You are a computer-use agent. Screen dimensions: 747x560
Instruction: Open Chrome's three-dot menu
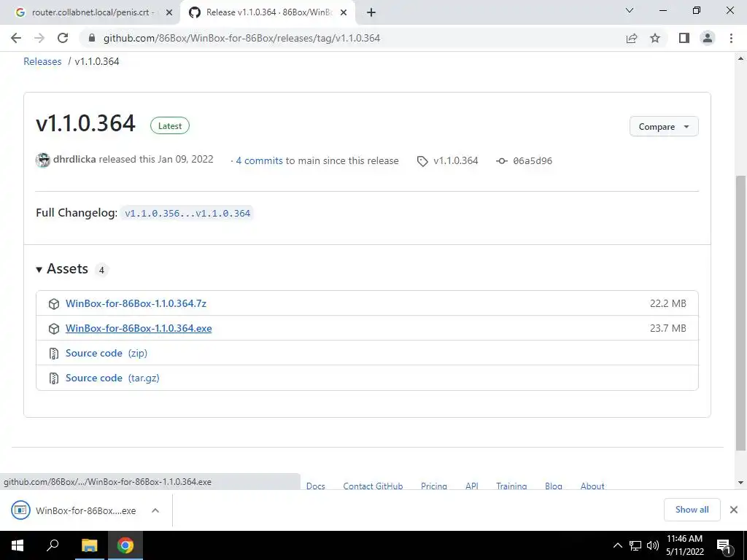coord(731,38)
